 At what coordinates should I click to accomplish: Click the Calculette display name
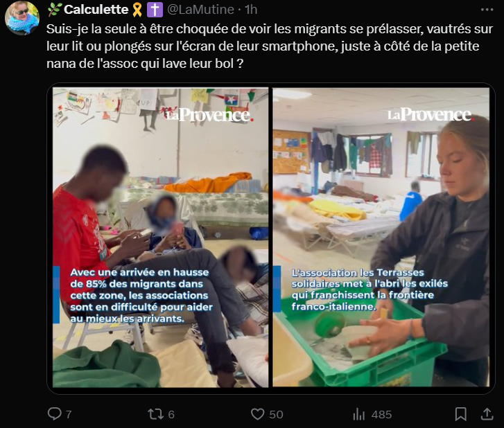(x=96, y=10)
